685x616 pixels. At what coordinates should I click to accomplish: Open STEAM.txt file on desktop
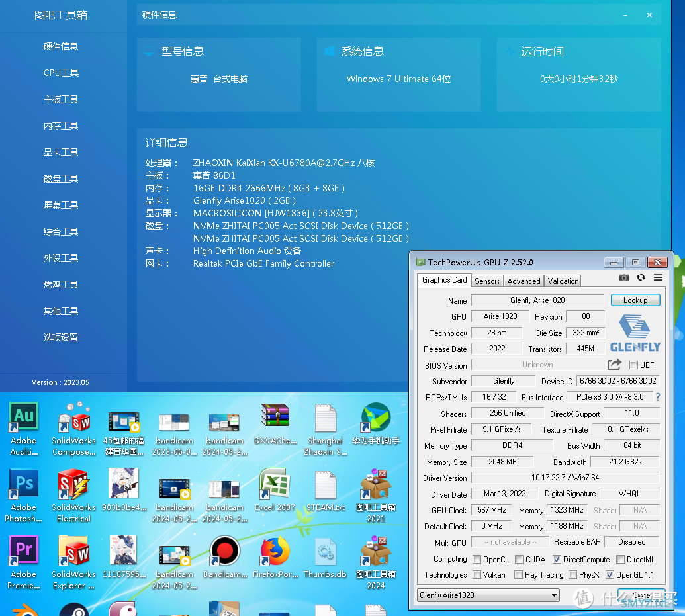[326, 490]
